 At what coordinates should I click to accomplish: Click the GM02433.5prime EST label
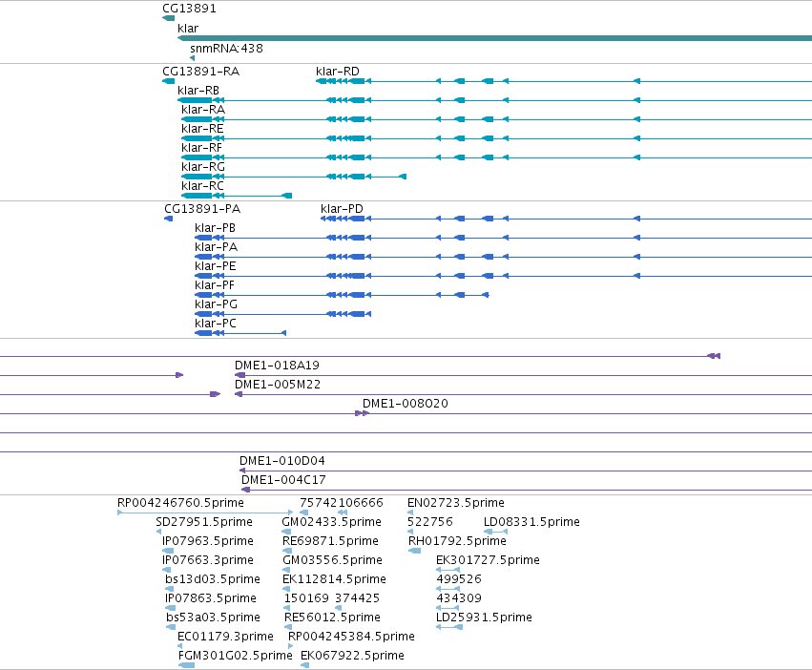[x=331, y=522]
